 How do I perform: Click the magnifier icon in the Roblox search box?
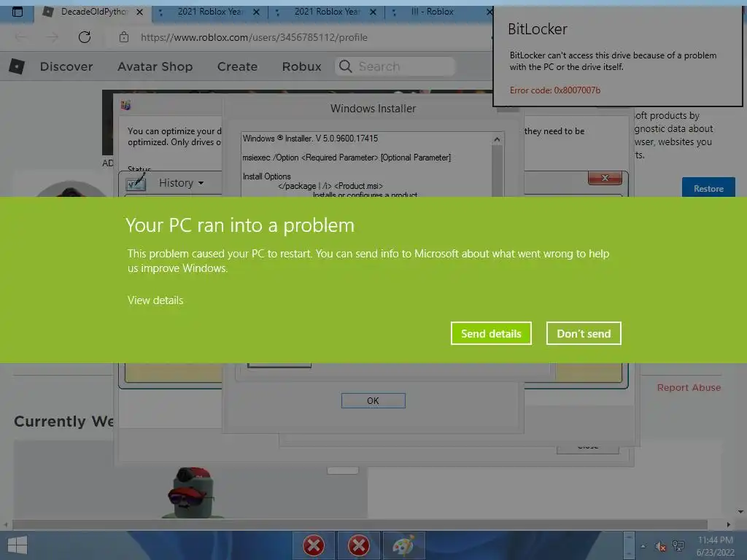(345, 66)
